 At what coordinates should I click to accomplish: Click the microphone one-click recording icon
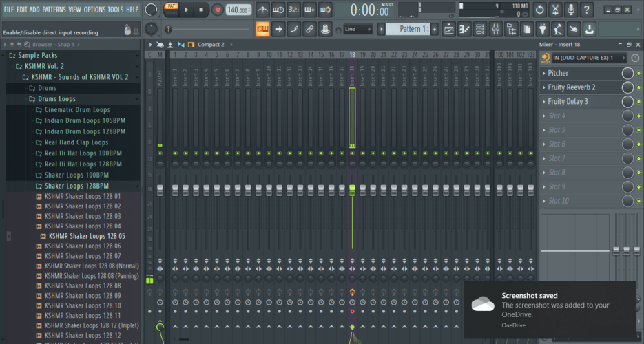coord(571,10)
